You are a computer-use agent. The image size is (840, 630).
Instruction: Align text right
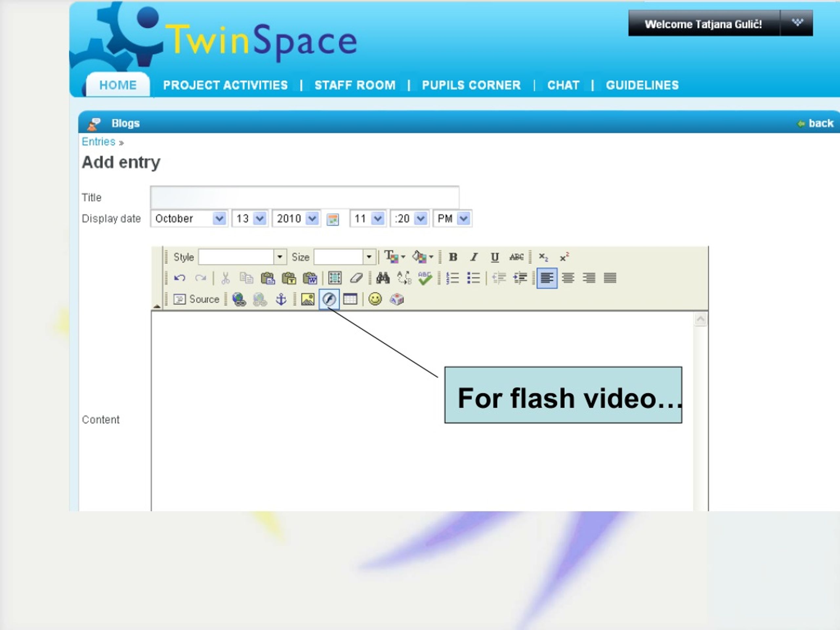589,278
